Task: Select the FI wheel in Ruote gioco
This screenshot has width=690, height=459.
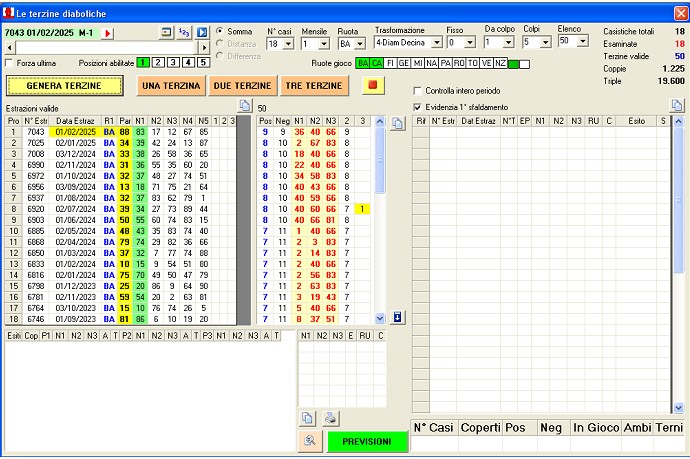Action: coord(391,63)
